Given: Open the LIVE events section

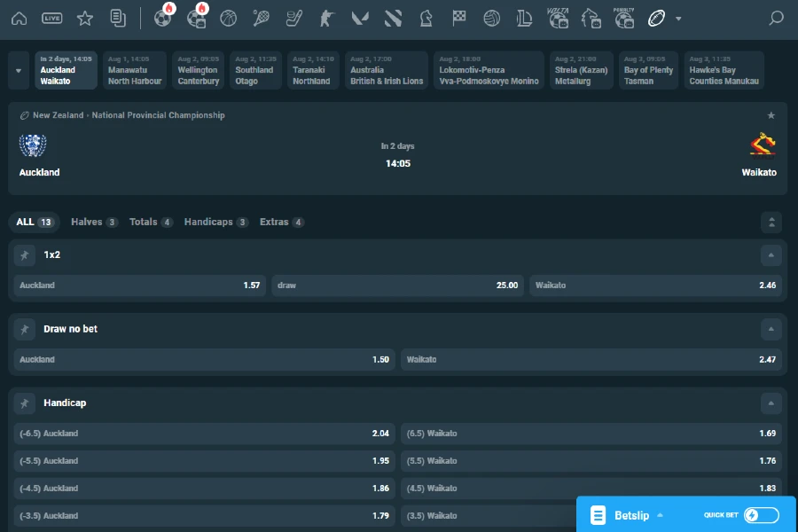Looking at the screenshot, I should click(x=52, y=18).
